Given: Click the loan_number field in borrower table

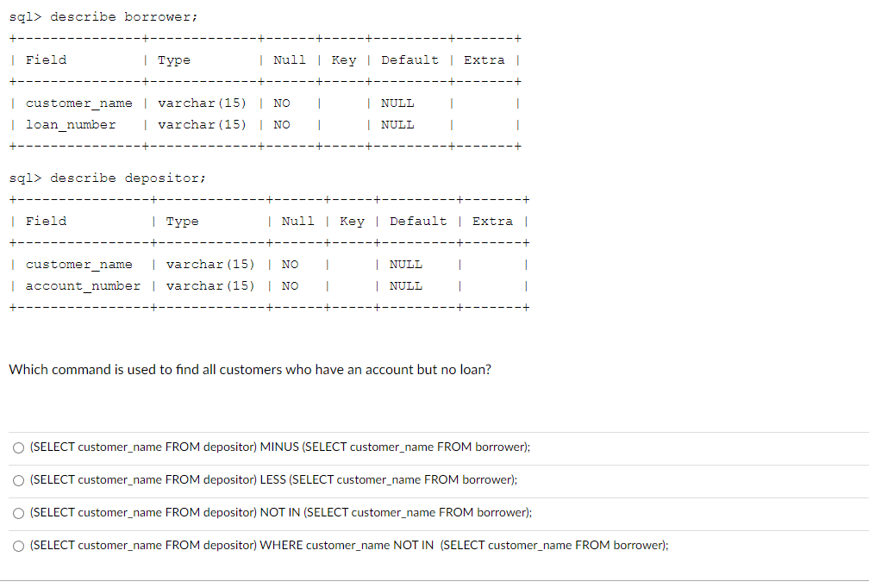Looking at the screenshot, I should tap(71, 124).
